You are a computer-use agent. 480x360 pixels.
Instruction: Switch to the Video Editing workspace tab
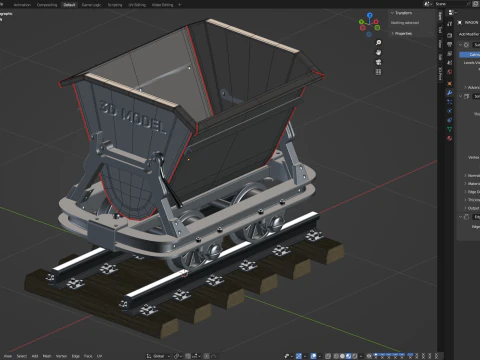click(x=162, y=5)
